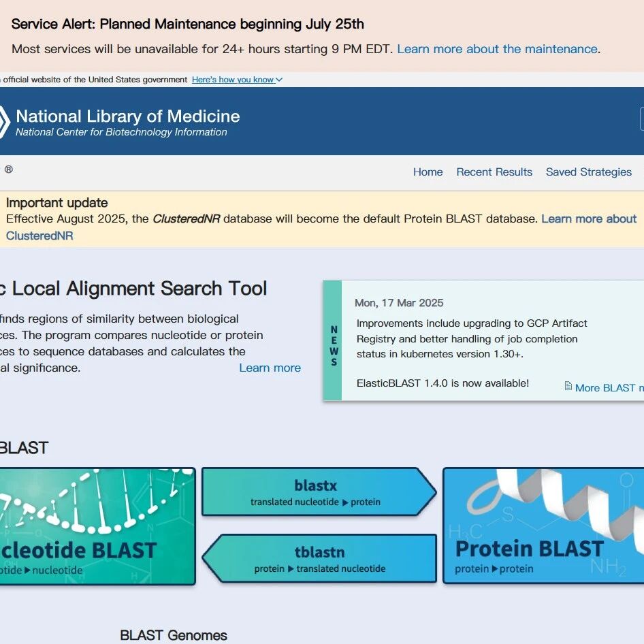Go to the Home menu item
The height and width of the screenshot is (644, 644).
[428, 172]
